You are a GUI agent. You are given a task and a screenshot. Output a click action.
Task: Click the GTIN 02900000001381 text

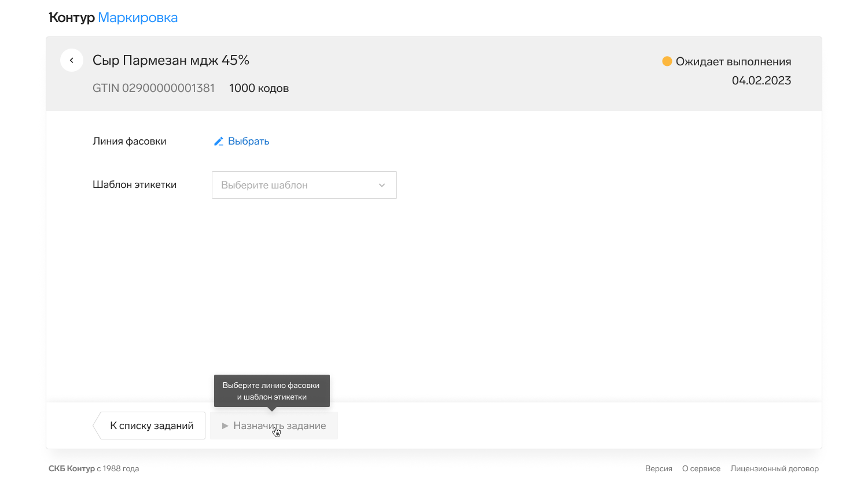coord(153,88)
